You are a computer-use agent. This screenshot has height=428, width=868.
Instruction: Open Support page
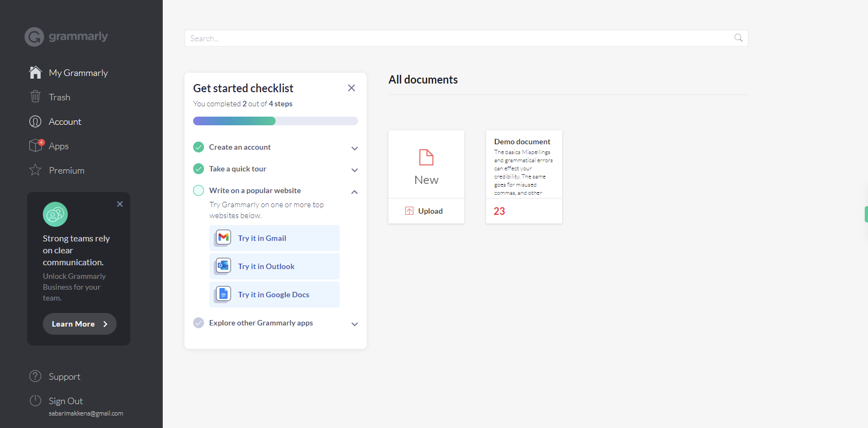point(65,376)
